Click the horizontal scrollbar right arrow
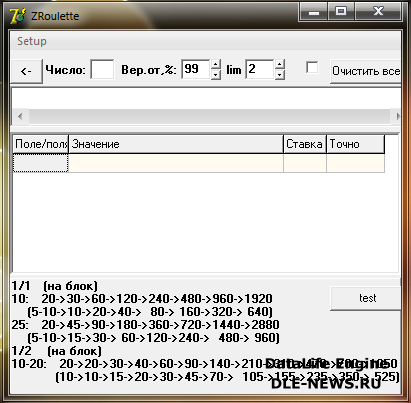This screenshot has height=403, width=411. 398,116
